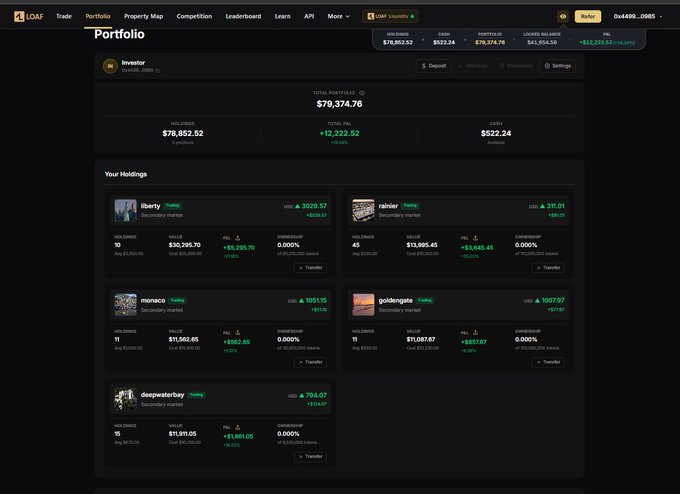Click Transfer on the deepwaterbay card
Image resolution: width=680 pixels, height=494 pixels.
pyautogui.click(x=311, y=456)
